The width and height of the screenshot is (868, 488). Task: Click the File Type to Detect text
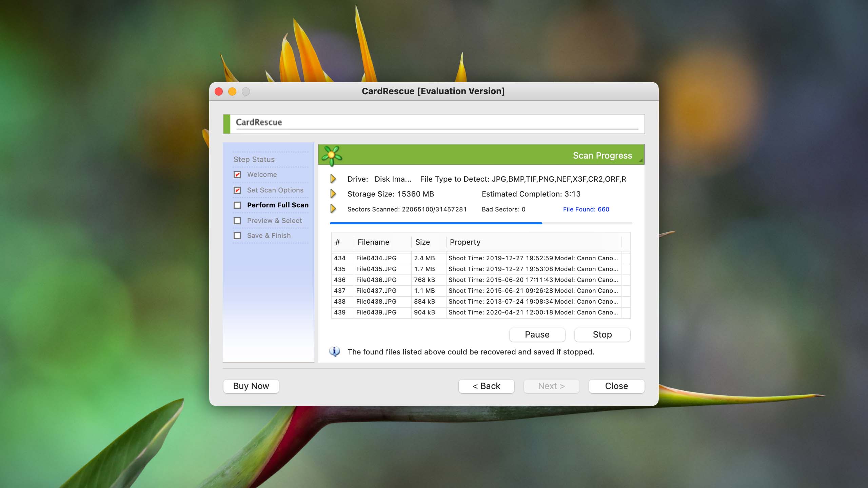(523, 179)
